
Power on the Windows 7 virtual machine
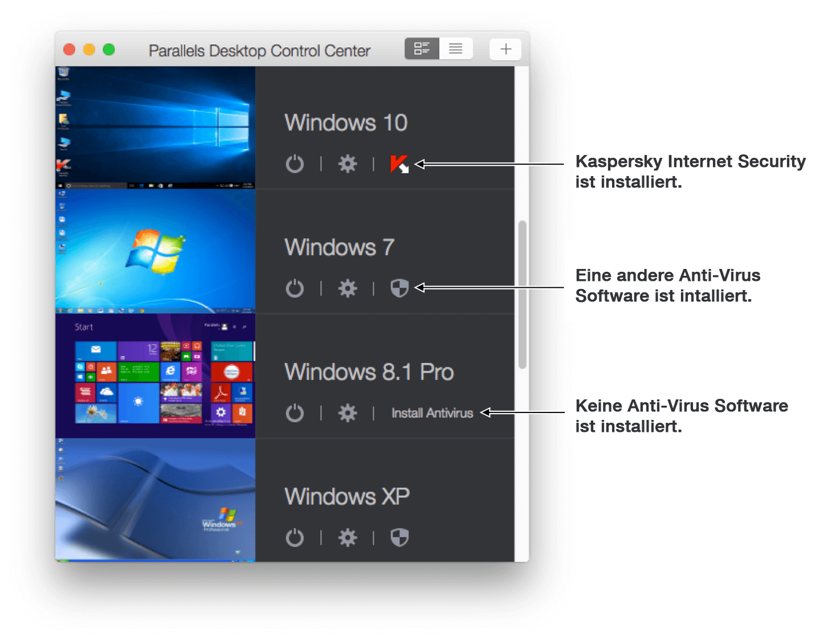coord(295,288)
